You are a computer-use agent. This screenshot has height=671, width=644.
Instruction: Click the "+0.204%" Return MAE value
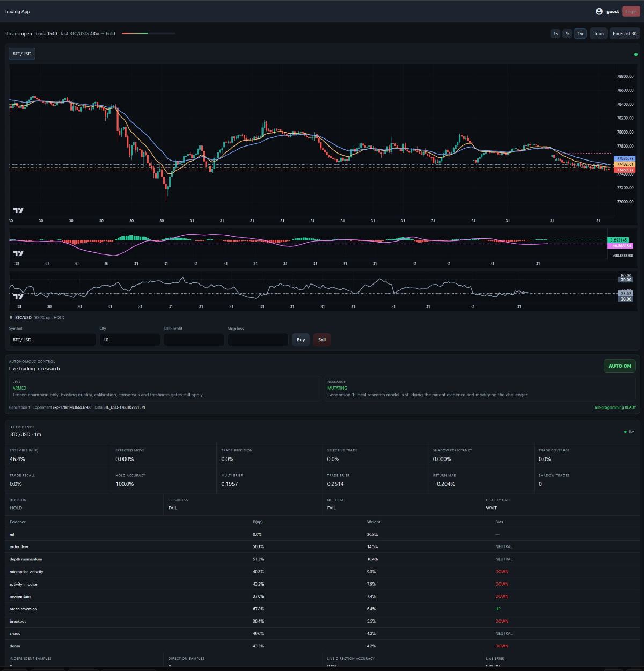tap(444, 484)
